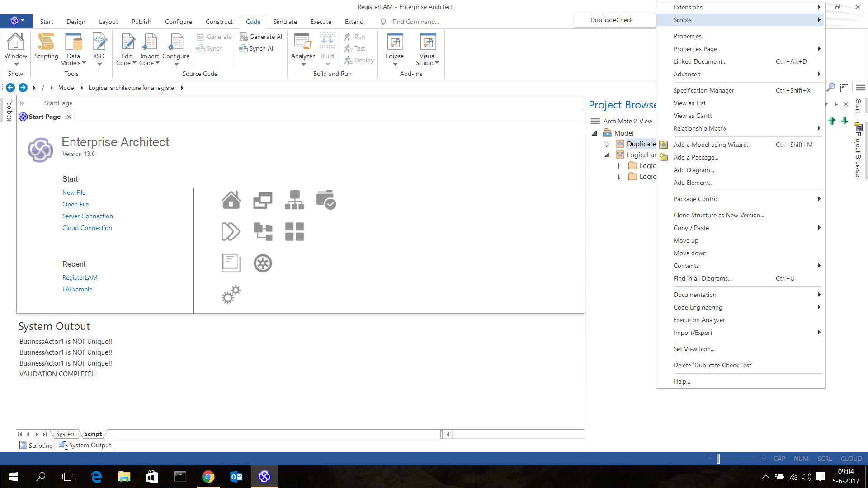Viewport: 868px width, 488px height.
Task: Click the Server Connection link
Action: (x=88, y=216)
